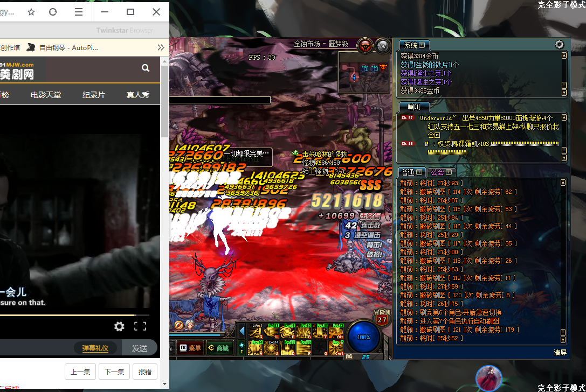Activate the Alt-key Lv.13 skill
The image size is (586, 392).
pos(336,331)
